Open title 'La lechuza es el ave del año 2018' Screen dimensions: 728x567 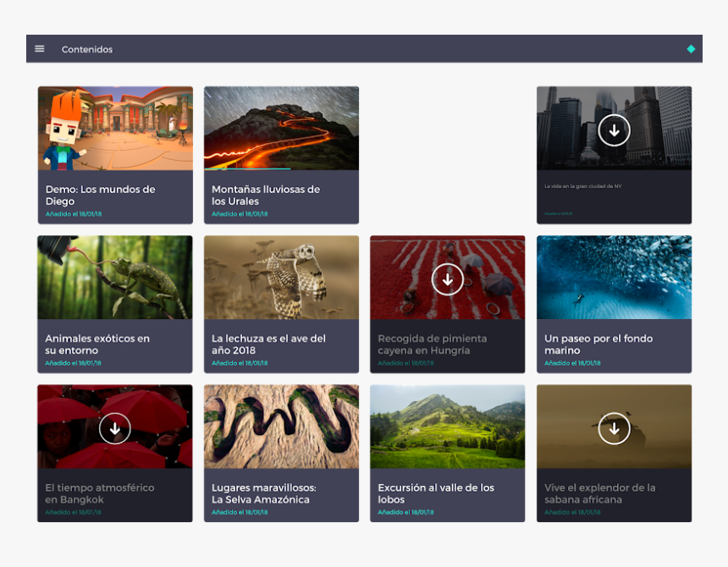tap(268, 344)
